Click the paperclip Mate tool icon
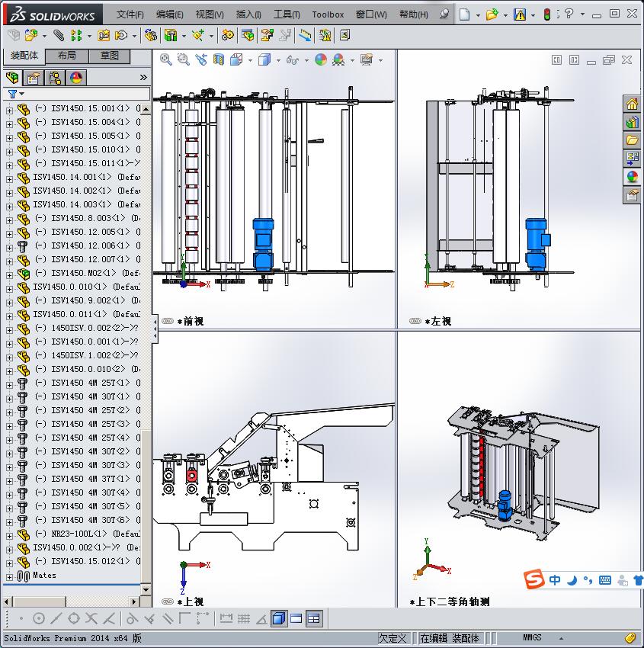The image size is (644, 648). (x=59, y=36)
